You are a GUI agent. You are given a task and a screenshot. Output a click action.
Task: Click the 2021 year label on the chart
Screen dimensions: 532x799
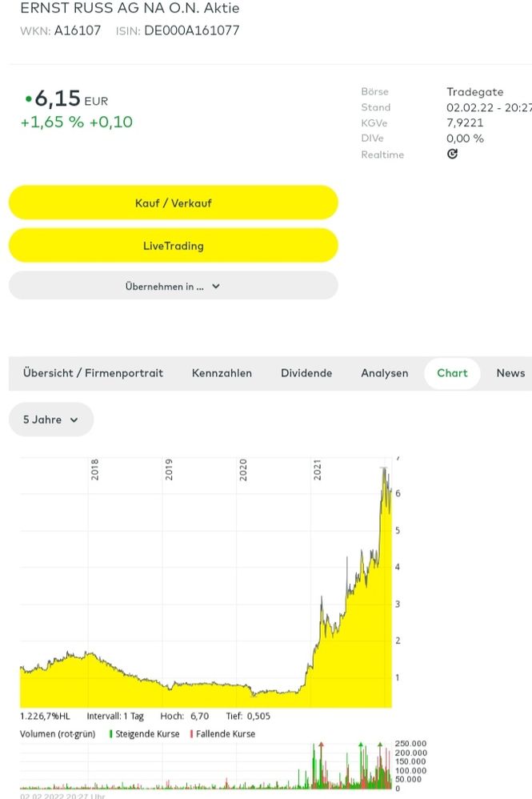(x=317, y=468)
